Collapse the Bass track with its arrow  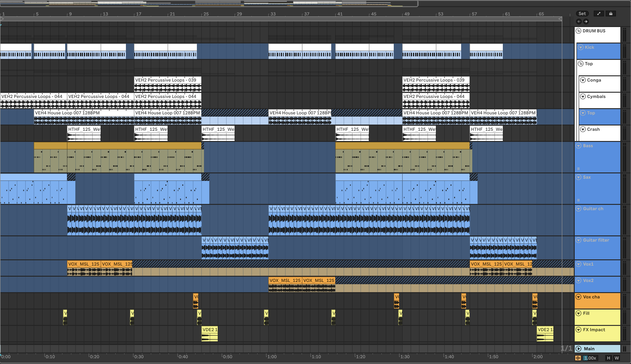pyautogui.click(x=578, y=146)
